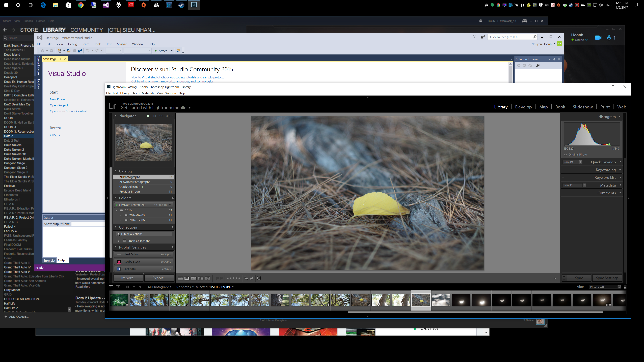Click the Adobe Stock publish service icon
This screenshot has height=362, width=644.
(x=119, y=262)
